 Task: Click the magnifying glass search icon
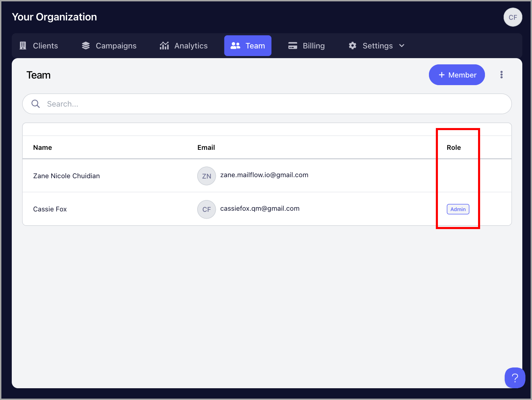36,104
